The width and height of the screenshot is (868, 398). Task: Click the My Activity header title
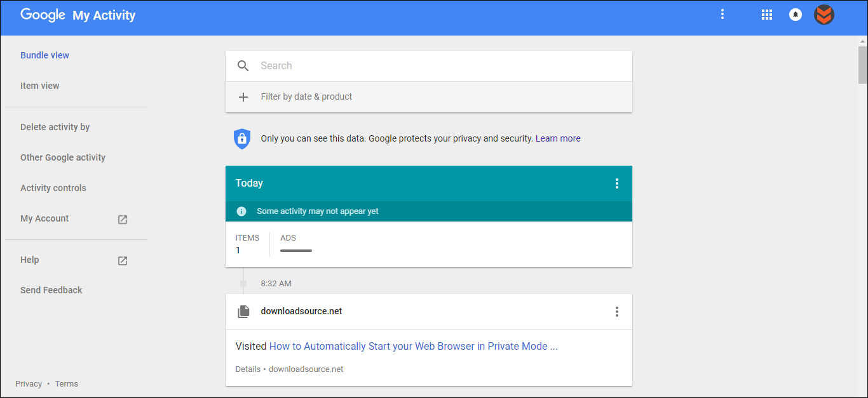[x=104, y=16]
